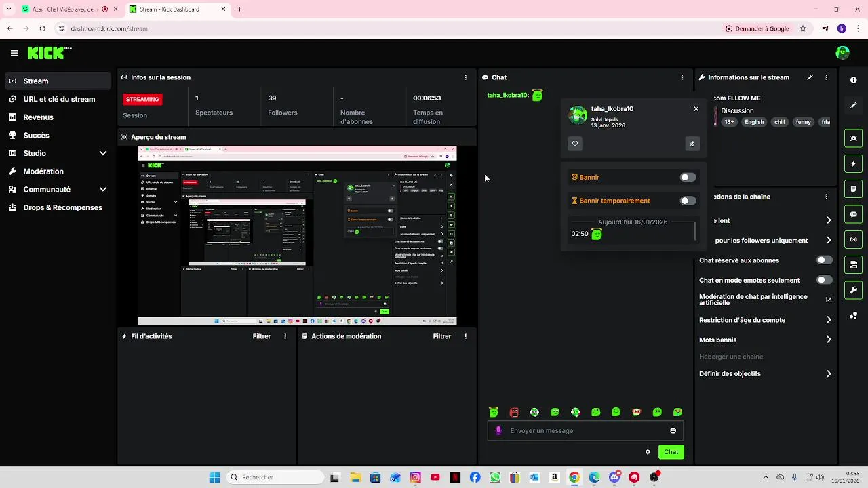This screenshot has width=868, height=488.
Task: Click the Envoyer un message input field
Action: (585, 430)
